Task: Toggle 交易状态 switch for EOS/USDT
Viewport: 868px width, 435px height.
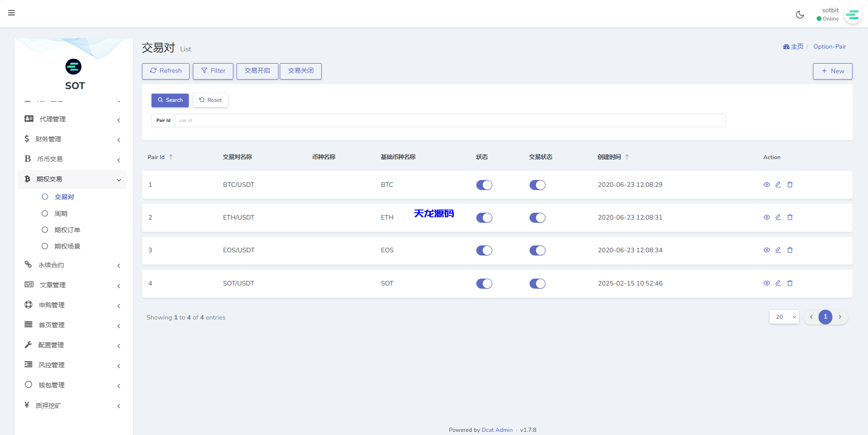Action: (537, 250)
